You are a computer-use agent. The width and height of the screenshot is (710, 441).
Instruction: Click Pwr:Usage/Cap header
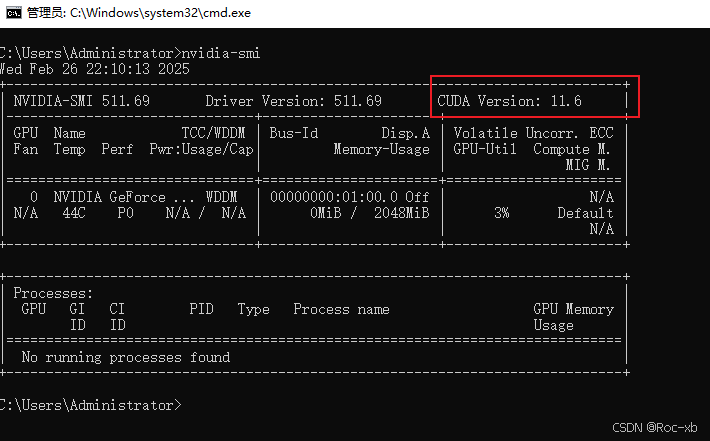[201, 149]
